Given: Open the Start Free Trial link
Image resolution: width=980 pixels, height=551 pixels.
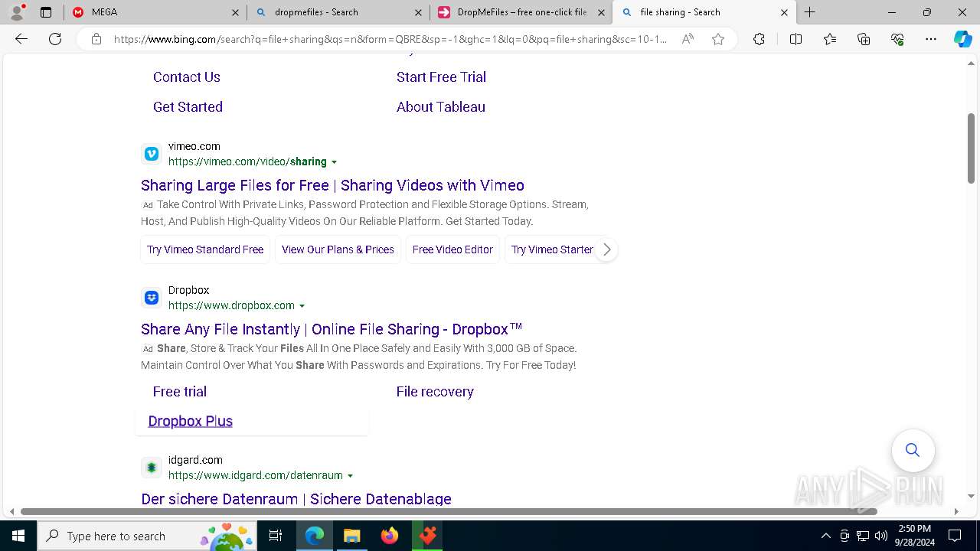Looking at the screenshot, I should tap(441, 77).
